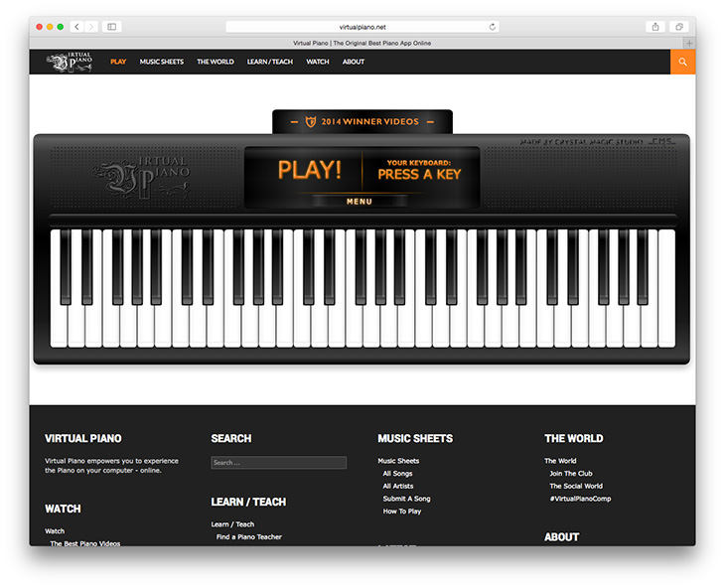
Task: Click the Virtual Piano logo in navbar
Action: tap(72, 62)
